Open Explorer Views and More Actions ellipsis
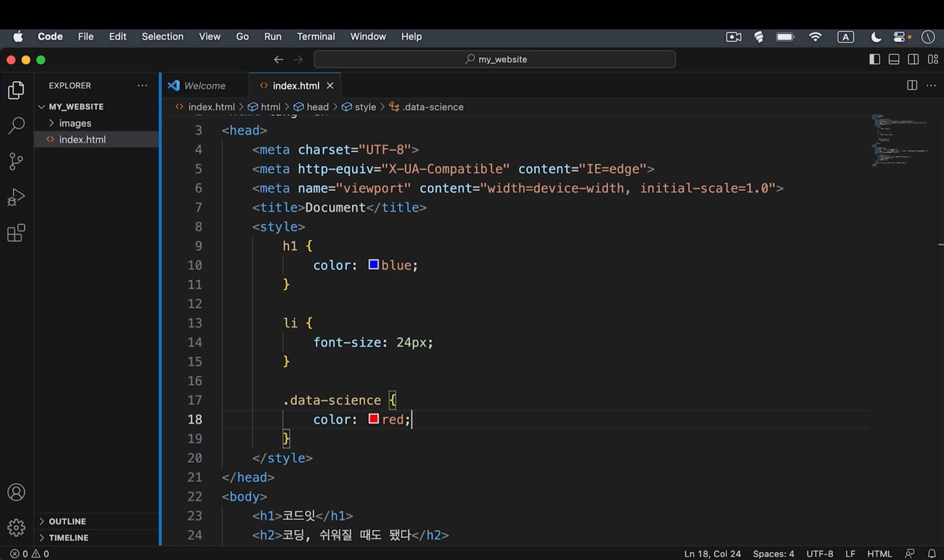The width and height of the screenshot is (944, 560). click(x=142, y=86)
